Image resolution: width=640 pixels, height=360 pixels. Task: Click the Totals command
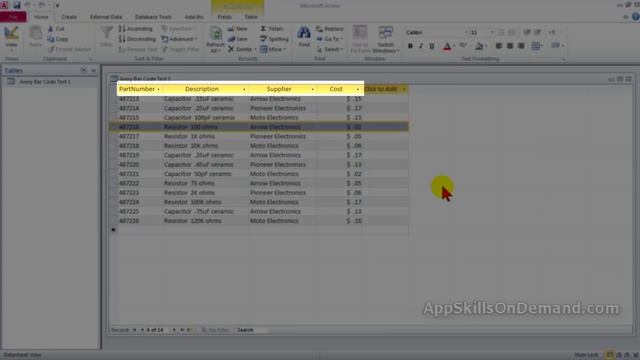point(271,29)
